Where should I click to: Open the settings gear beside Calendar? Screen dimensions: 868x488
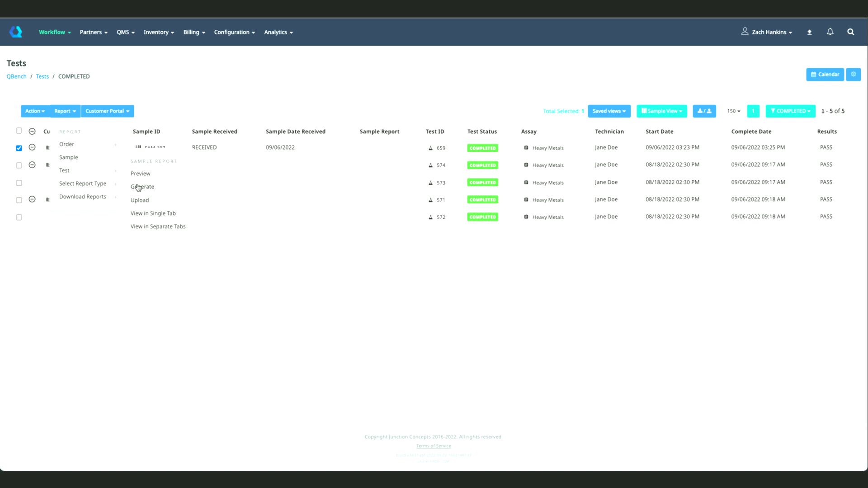point(853,74)
